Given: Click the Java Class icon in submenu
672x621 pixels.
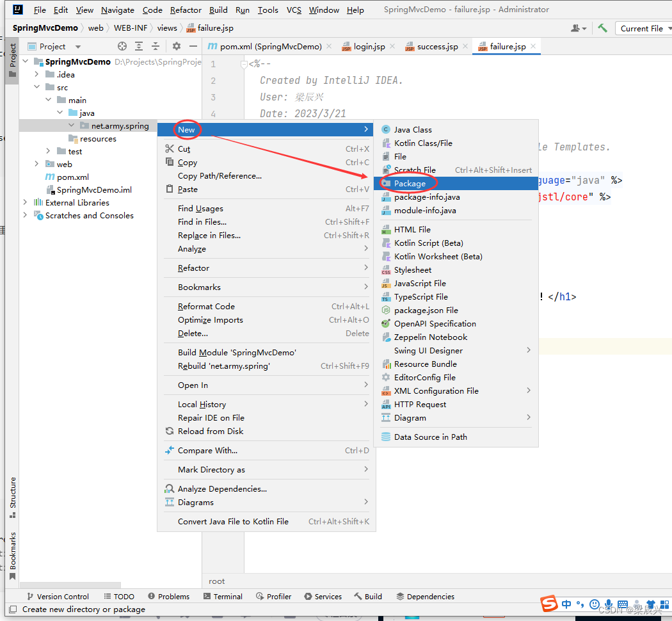Looking at the screenshot, I should pyautogui.click(x=386, y=129).
